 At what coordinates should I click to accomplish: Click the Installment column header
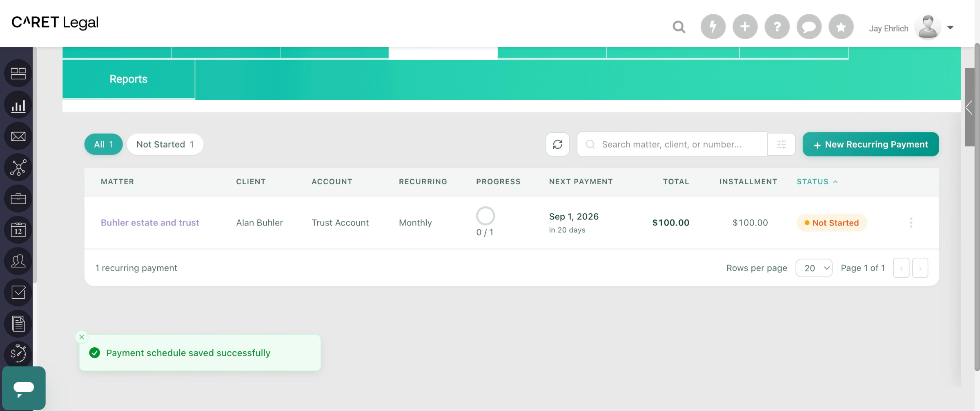[748, 182]
